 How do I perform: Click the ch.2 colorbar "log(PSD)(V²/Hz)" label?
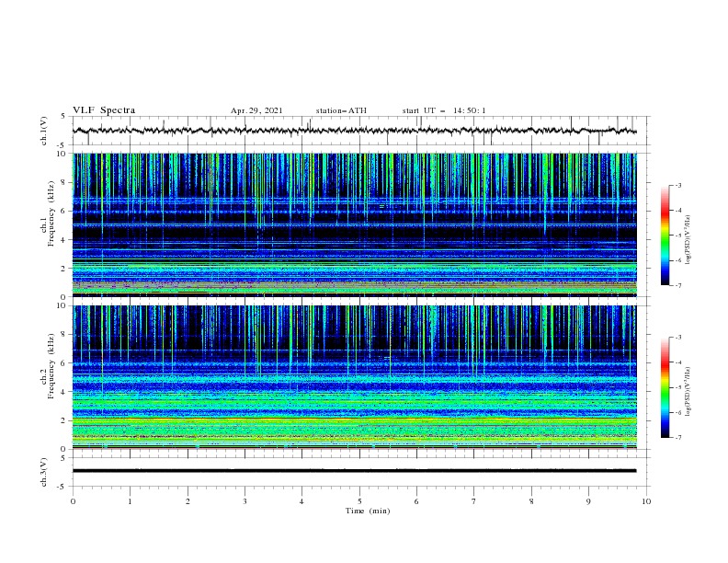coord(688,391)
